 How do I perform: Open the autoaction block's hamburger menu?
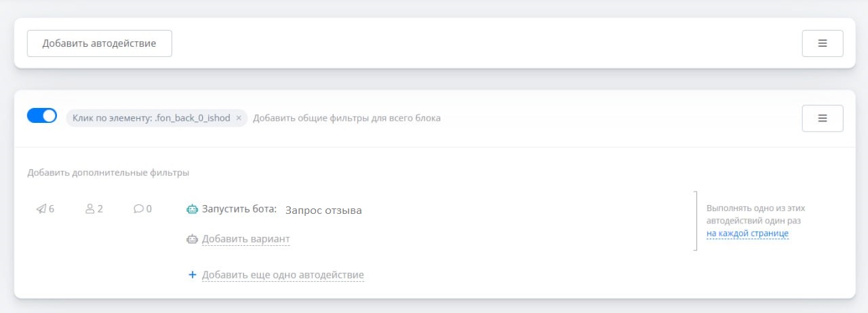tap(822, 118)
